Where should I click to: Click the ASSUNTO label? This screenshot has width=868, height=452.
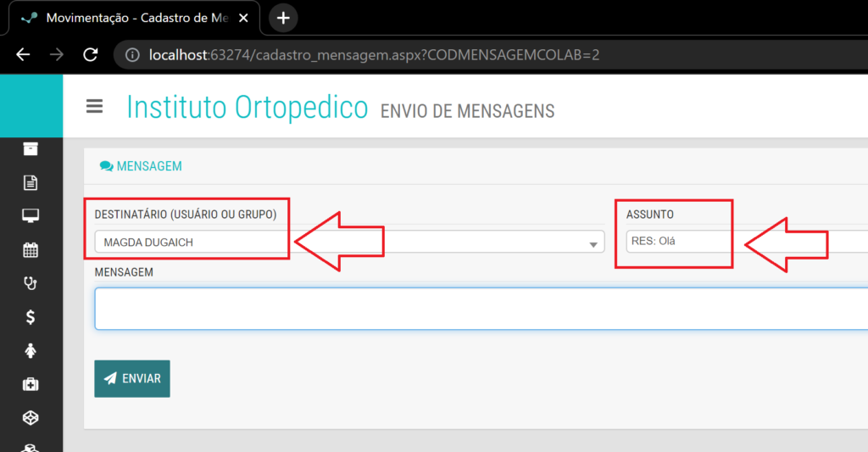coord(650,215)
